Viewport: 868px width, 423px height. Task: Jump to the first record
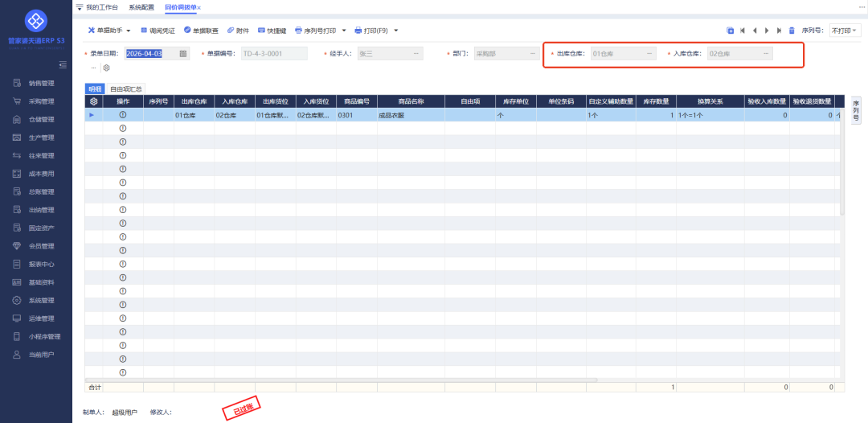pos(743,31)
